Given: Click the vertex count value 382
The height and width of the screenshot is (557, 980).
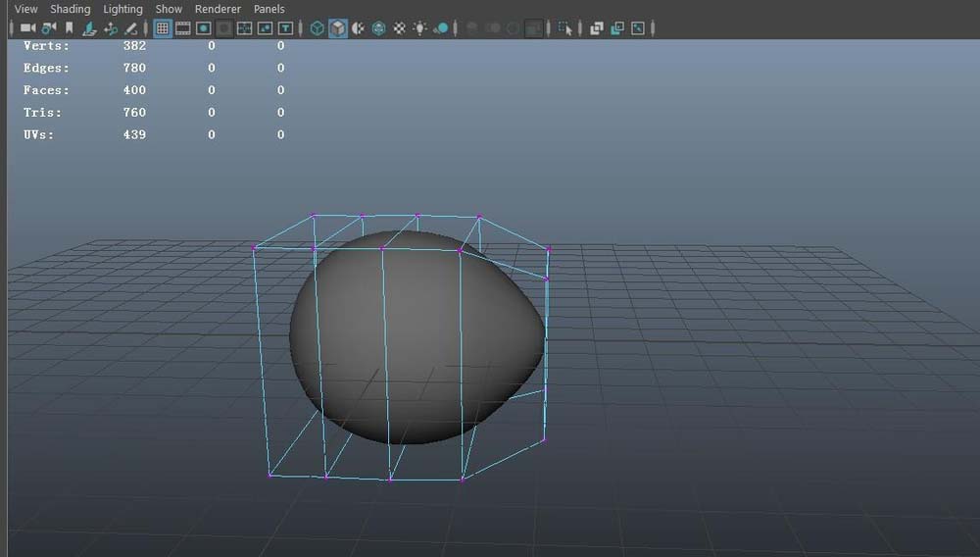Looking at the screenshot, I should point(134,46).
